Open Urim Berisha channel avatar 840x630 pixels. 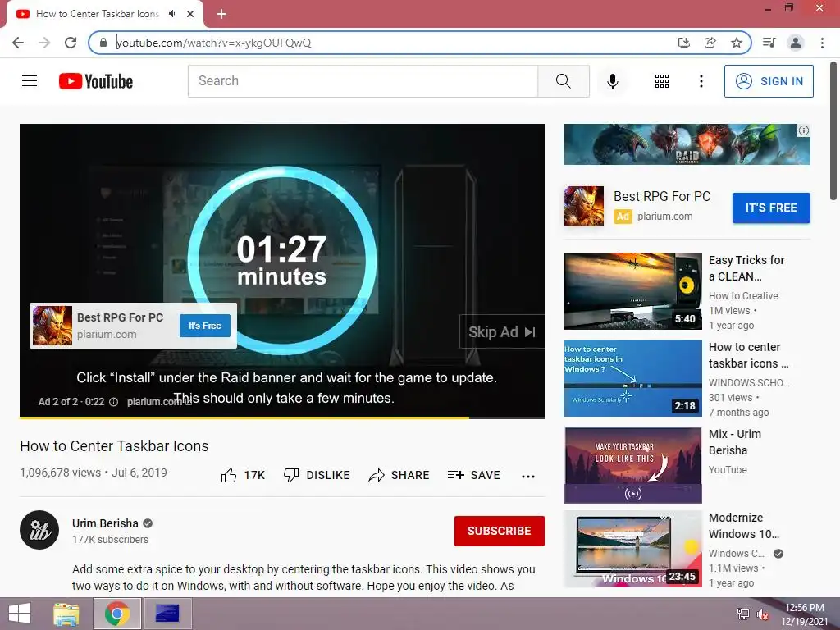[39, 530]
